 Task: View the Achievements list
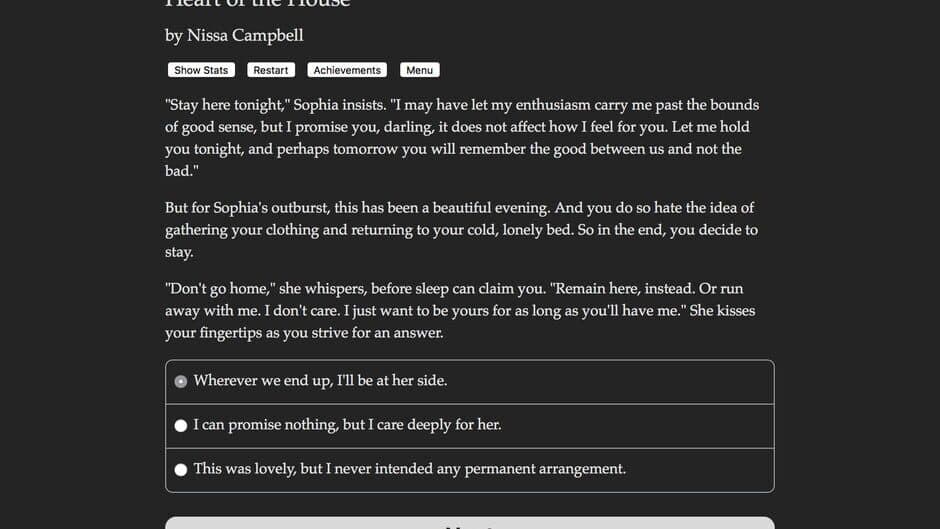[x=347, y=70]
